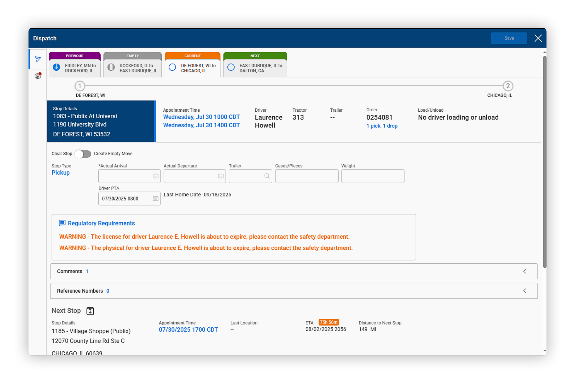Toggle the Create Empty Move switch
The image size is (575, 392).
(83, 154)
